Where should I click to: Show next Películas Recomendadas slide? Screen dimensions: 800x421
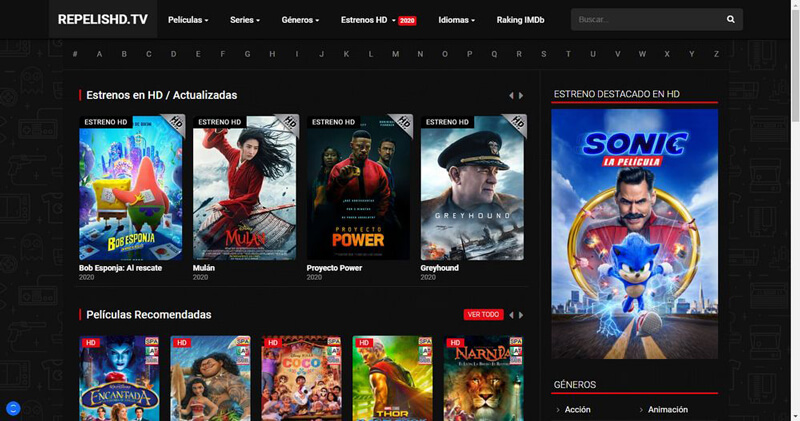(521, 315)
